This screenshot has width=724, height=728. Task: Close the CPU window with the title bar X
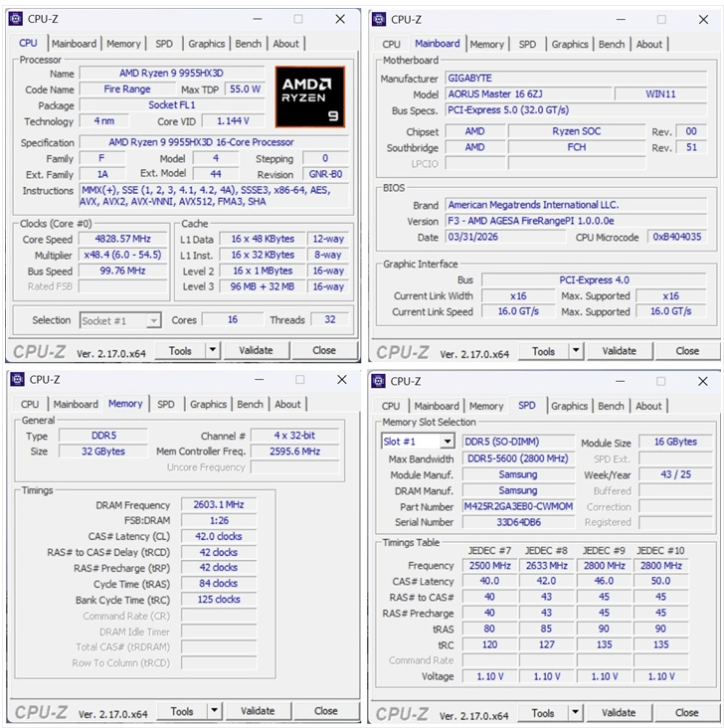[340, 19]
